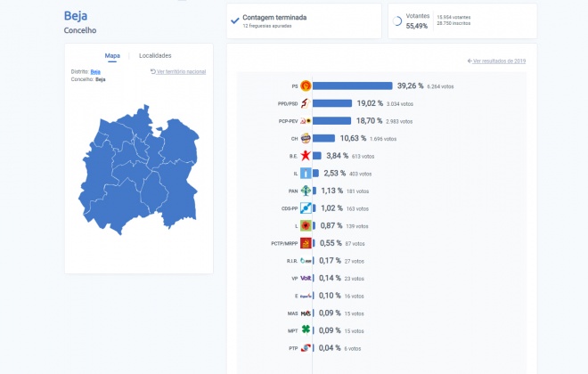Screen dimensions: 588x374
Task: Open the Beja district link
Action: point(95,71)
